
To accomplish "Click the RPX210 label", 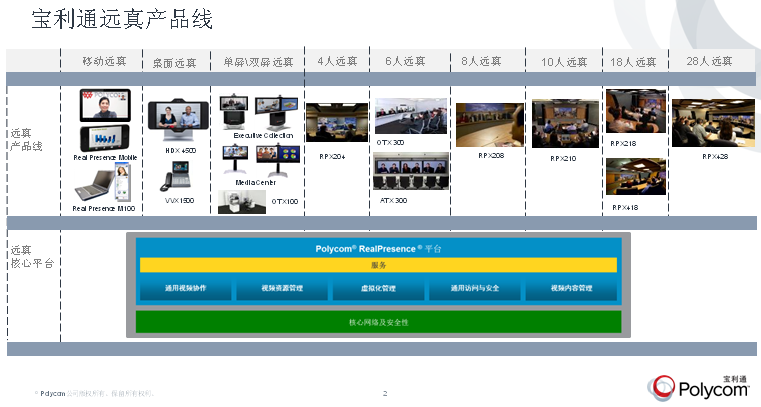I will [563, 159].
